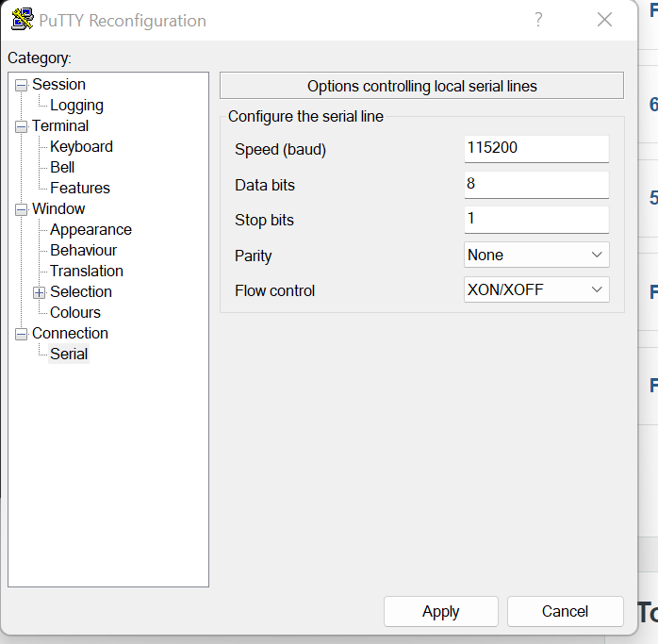Screen dimensions: 658x644
Task: Click the Speed (baud) label
Action: tap(280, 150)
